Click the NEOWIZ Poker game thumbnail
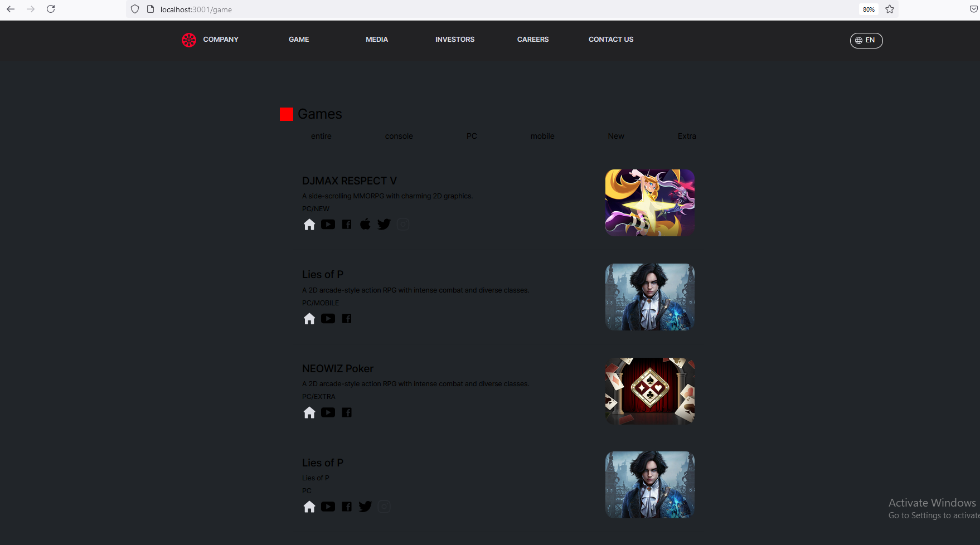The width and height of the screenshot is (980, 545). (x=650, y=391)
